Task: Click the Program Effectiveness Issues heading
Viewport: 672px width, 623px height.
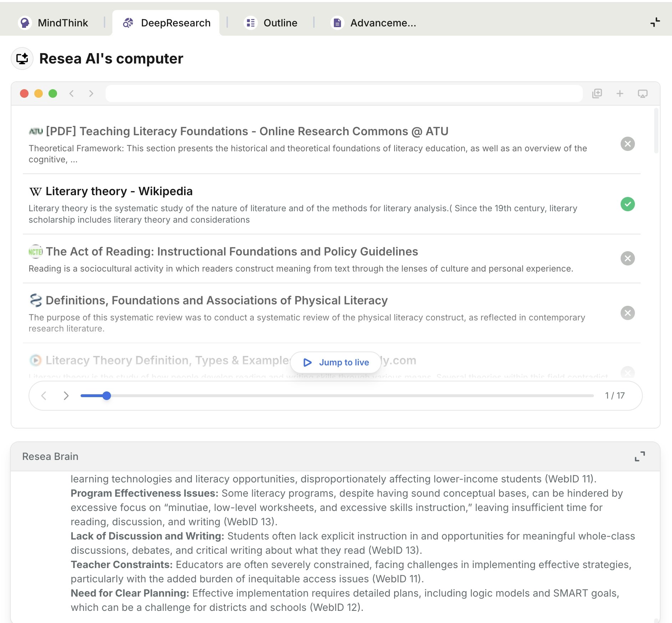Action: point(144,493)
